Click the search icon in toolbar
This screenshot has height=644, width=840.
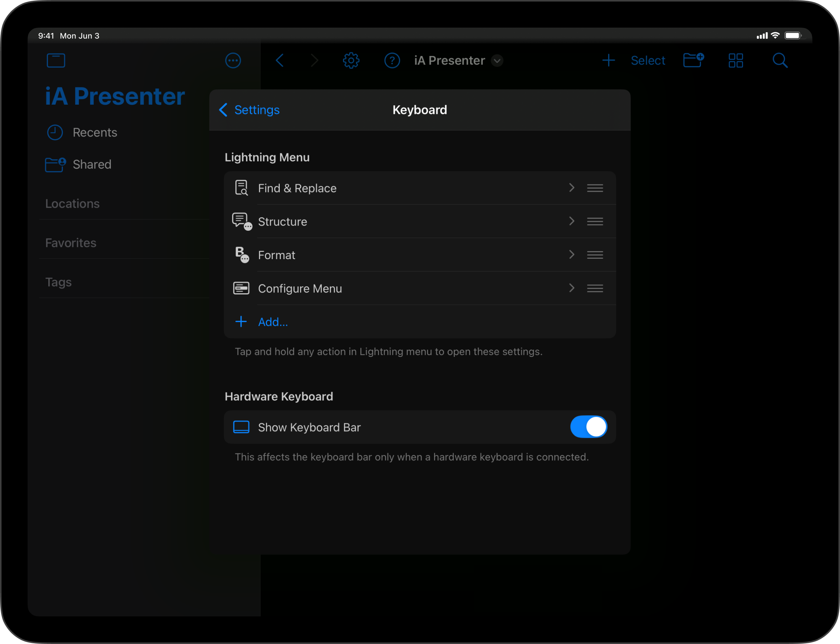(x=780, y=60)
